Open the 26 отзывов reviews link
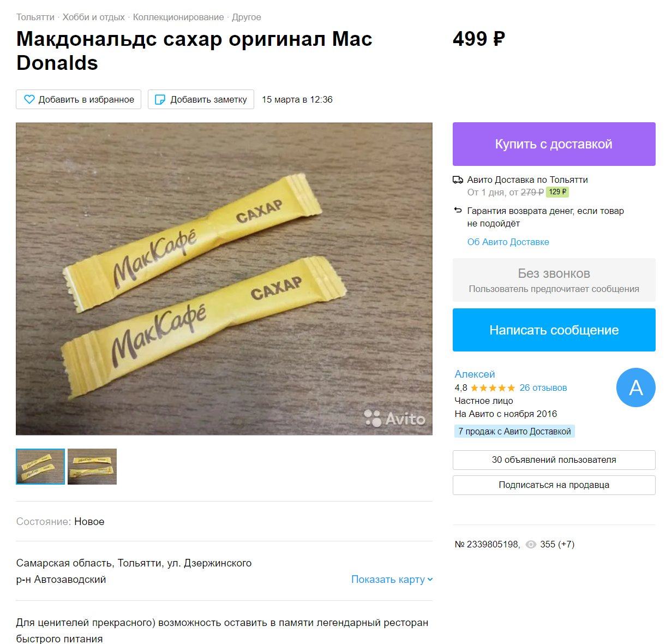672x644 pixels. coord(543,387)
